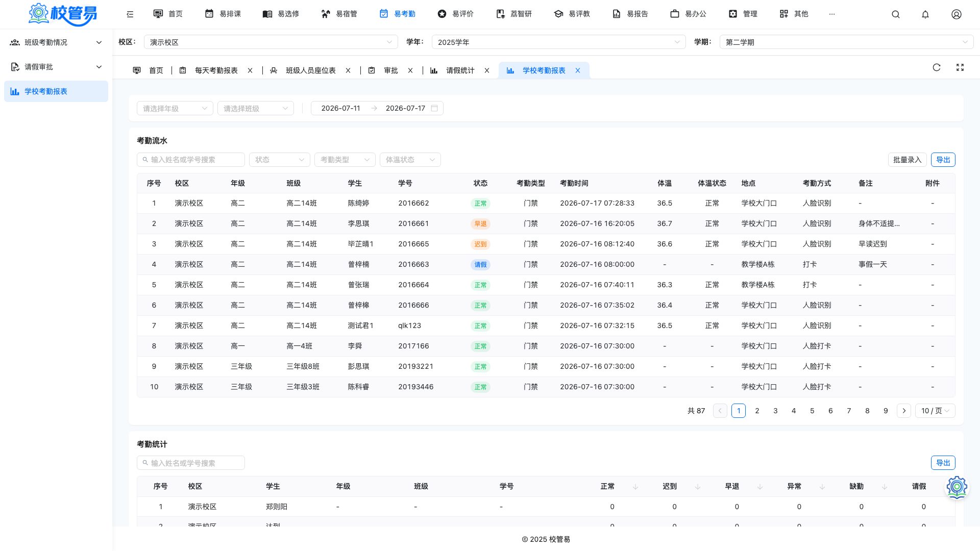
Task: Sort the 异常 column in 考勤统计
Action: click(x=822, y=487)
